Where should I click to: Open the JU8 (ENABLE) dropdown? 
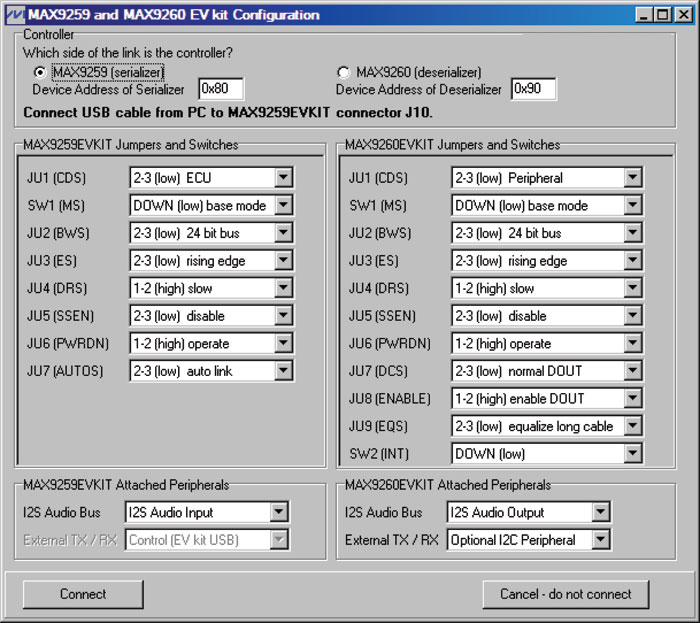[x=547, y=399]
